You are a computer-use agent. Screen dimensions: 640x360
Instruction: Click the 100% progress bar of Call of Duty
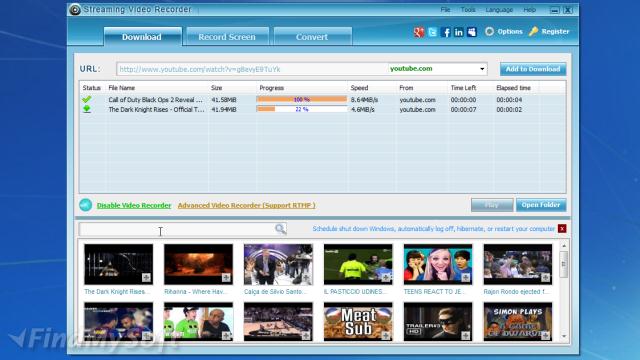[x=302, y=100]
